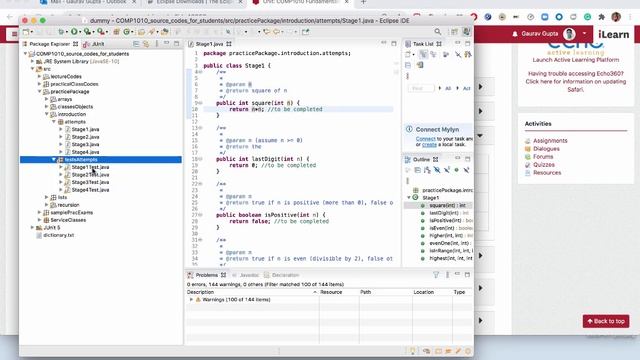Click Link with Editor in Package Explorer
This screenshot has height=360, width=640.
[146, 44]
